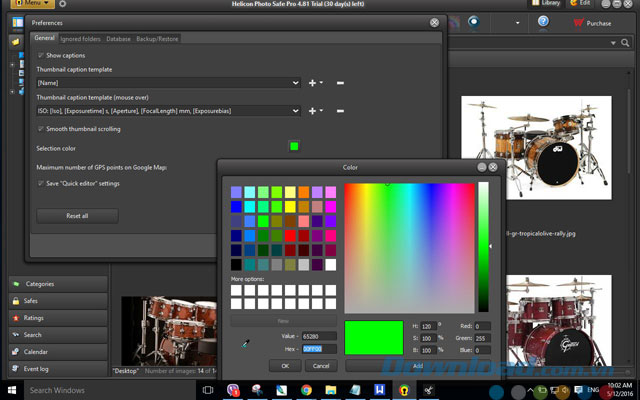Image resolution: width=640 pixels, height=400 pixels.
Task: Click the Purchase shopping cart button
Action: tap(591, 22)
